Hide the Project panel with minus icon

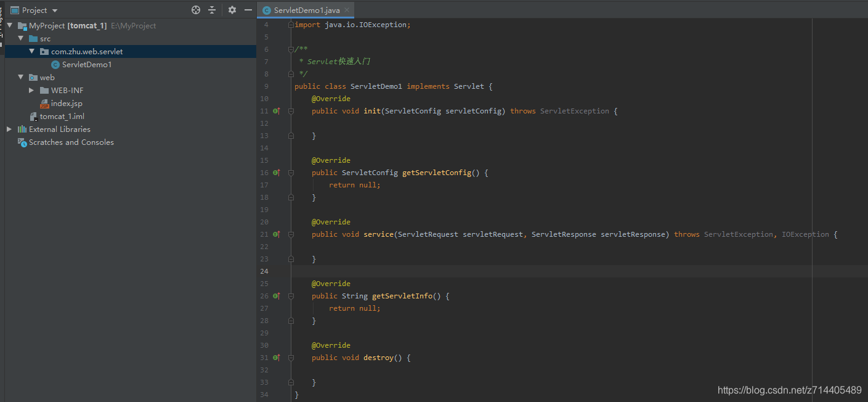[x=248, y=10]
